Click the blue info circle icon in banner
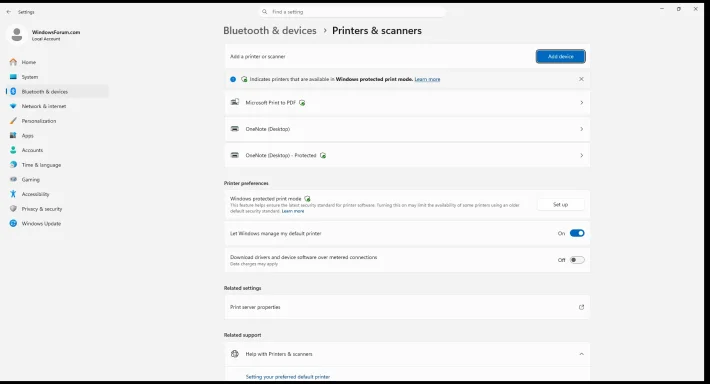710x384 pixels. 233,79
